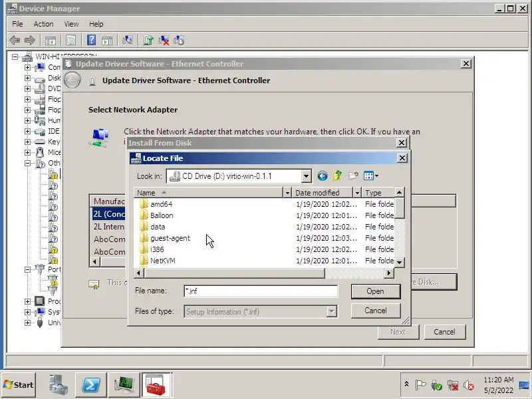Viewport: 532px width, 399px height.
Task: Click the clock in the system tray
Action: point(498,385)
